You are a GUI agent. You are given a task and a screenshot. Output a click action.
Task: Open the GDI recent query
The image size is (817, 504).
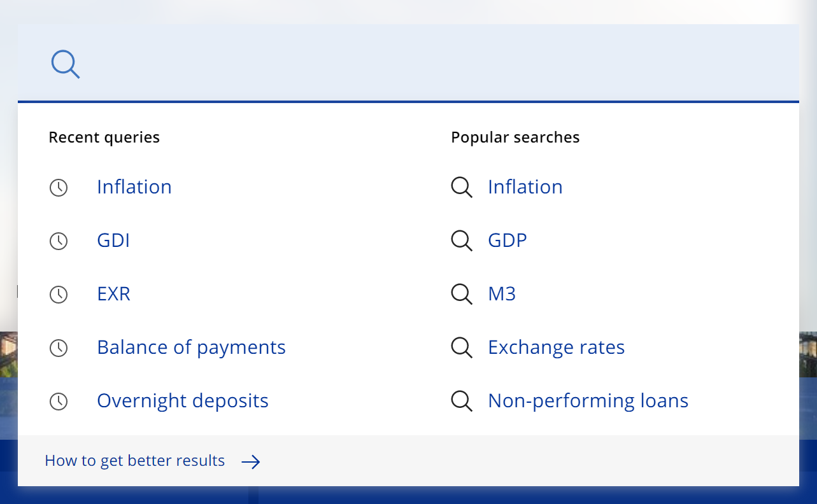[x=113, y=241]
